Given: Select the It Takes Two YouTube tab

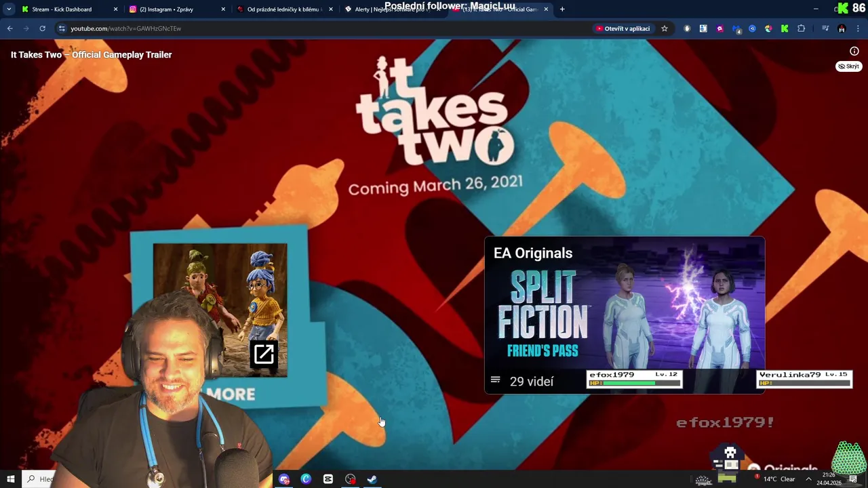Looking at the screenshot, I should click(x=499, y=9).
